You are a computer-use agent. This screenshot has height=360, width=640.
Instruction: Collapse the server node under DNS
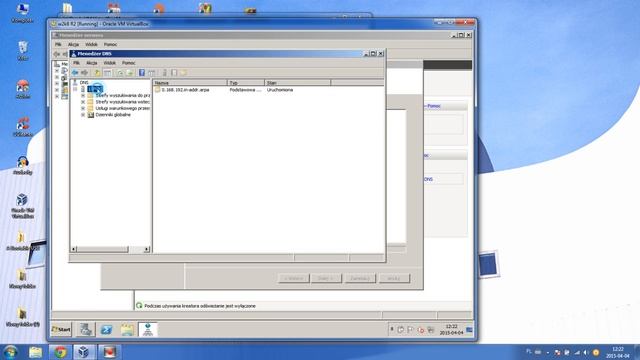point(76,89)
